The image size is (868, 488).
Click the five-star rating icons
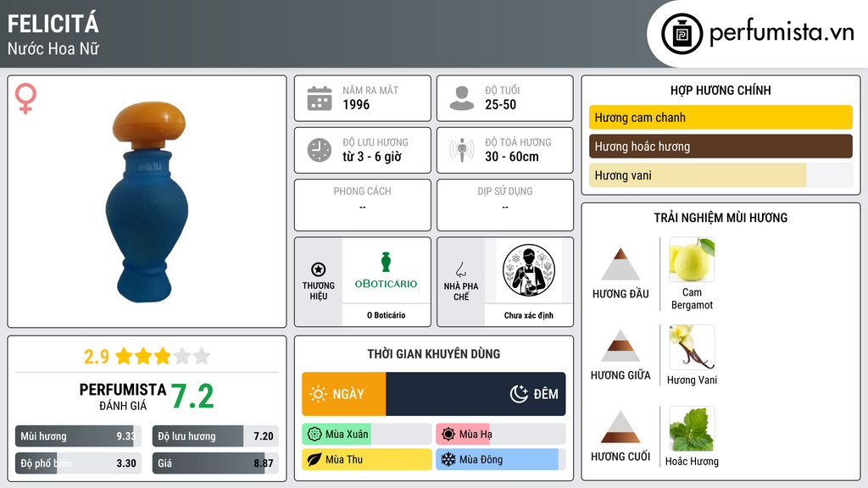pyautogui.click(x=163, y=356)
